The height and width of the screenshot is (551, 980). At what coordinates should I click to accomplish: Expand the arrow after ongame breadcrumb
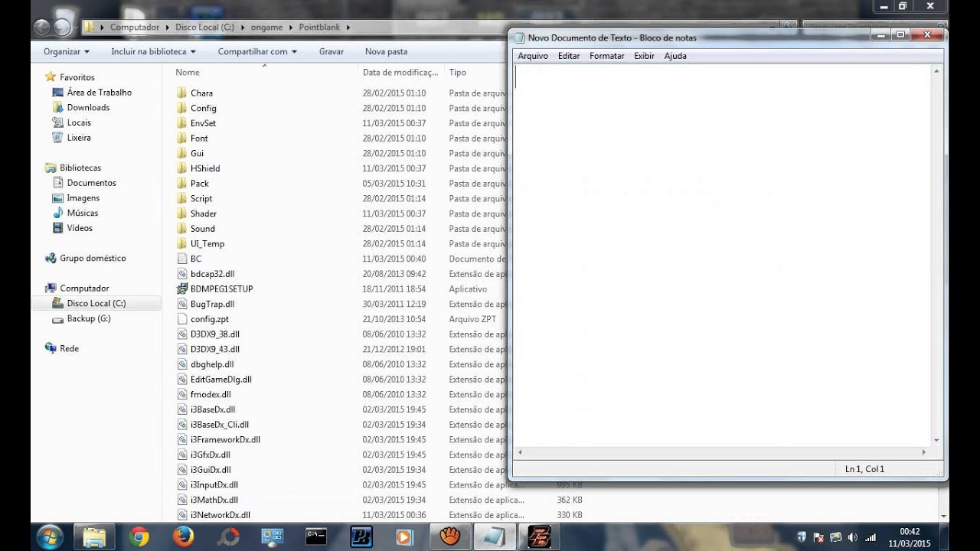click(291, 28)
